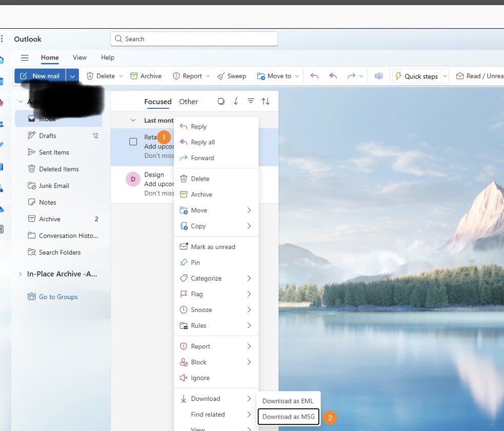The width and height of the screenshot is (504, 431).
Task: Click the select-all messages icon
Action: 221,102
